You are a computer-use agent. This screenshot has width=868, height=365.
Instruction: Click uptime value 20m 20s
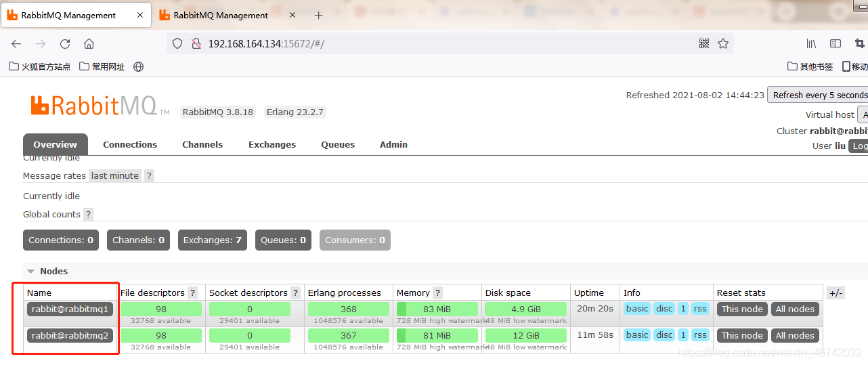[x=594, y=309]
